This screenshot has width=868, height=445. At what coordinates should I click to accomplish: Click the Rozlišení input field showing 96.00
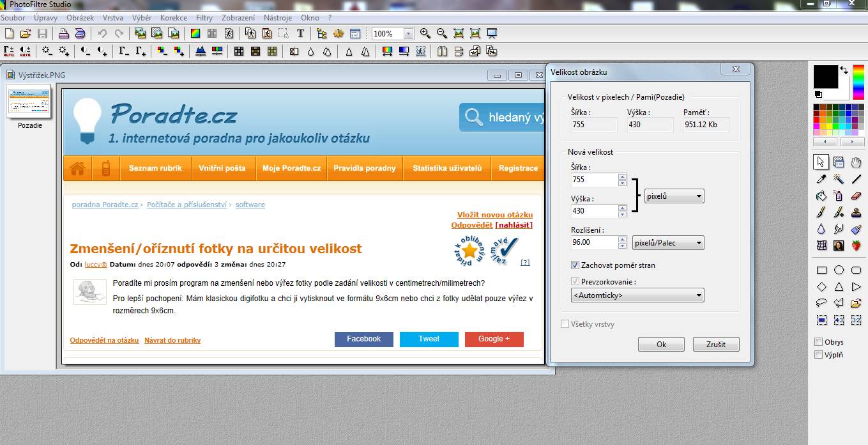click(594, 242)
